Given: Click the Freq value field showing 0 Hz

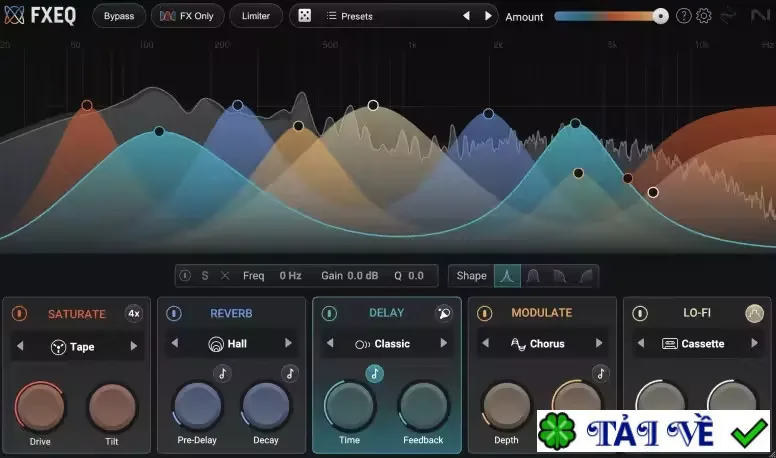Looking at the screenshot, I should click(291, 276).
